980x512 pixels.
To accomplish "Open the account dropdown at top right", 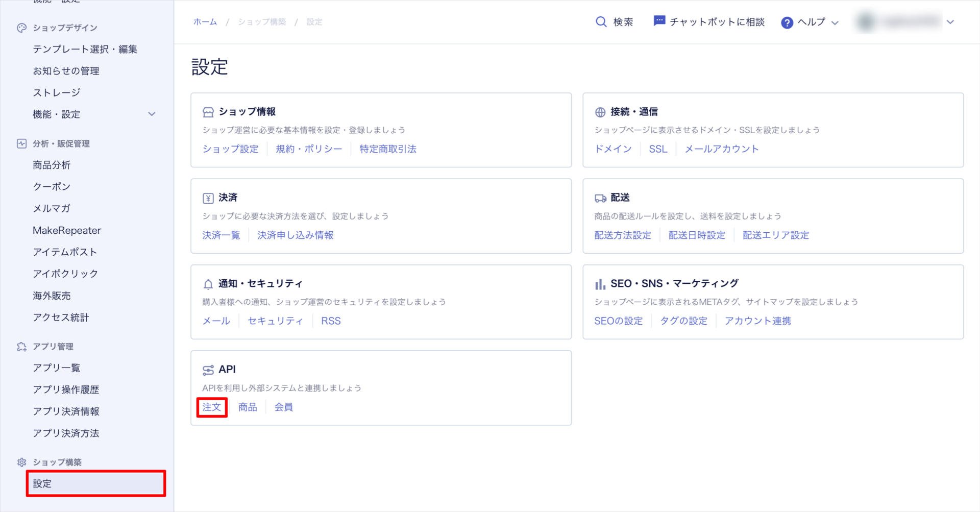I will (950, 22).
